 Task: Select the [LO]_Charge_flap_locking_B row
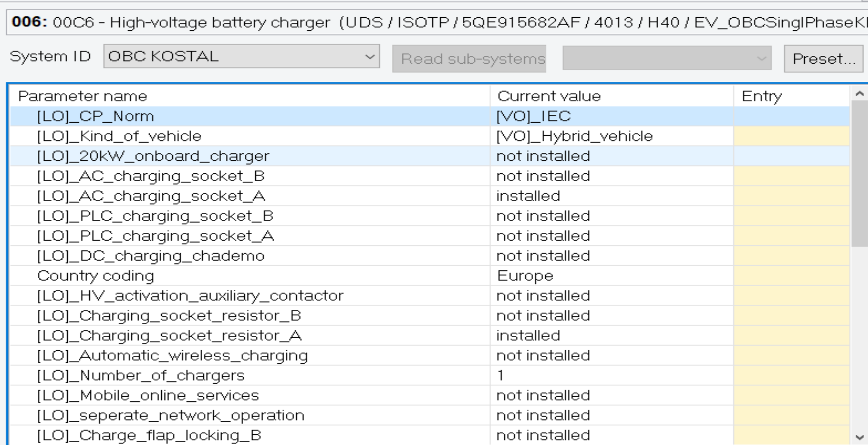point(149,436)
